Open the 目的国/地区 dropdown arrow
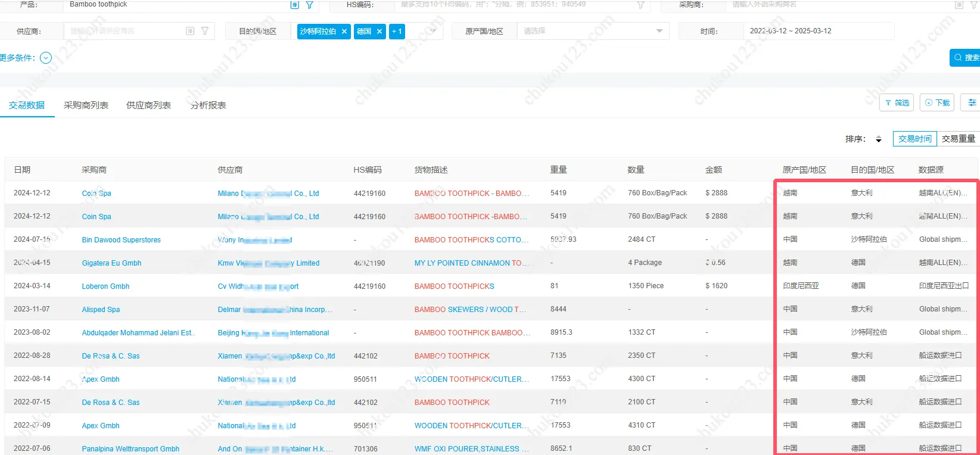 click(433, 31)
